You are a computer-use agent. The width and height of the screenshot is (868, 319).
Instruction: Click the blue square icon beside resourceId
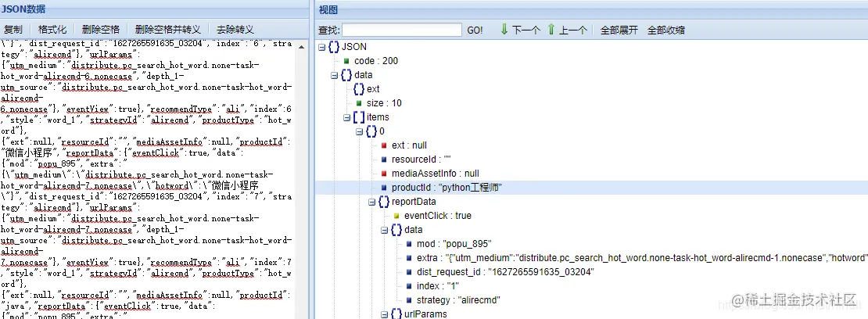click(384, 159)
